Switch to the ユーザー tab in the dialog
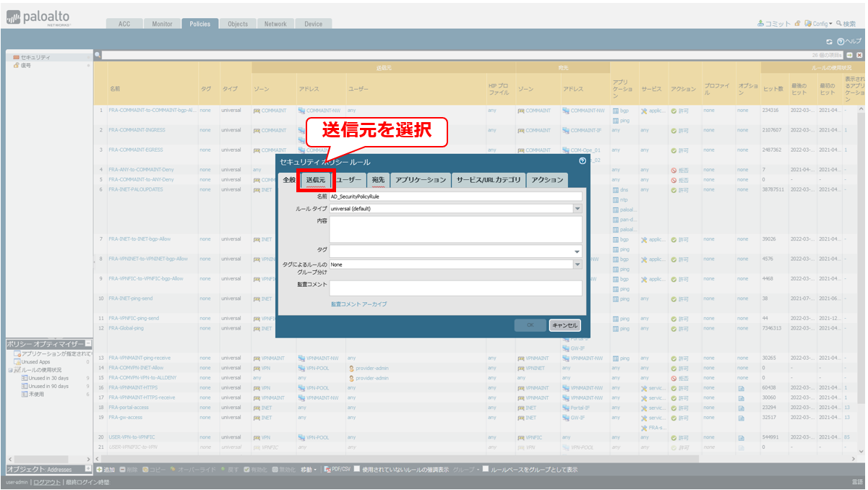The image size is (868, 490). click(x=349, y=179)
